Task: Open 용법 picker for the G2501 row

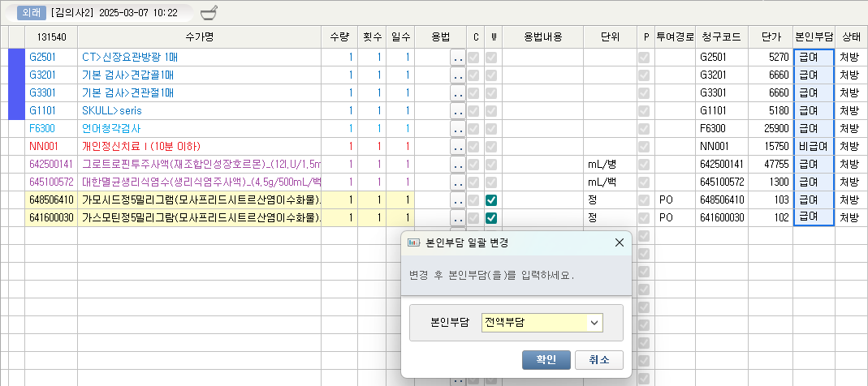Action: point(458,58)
